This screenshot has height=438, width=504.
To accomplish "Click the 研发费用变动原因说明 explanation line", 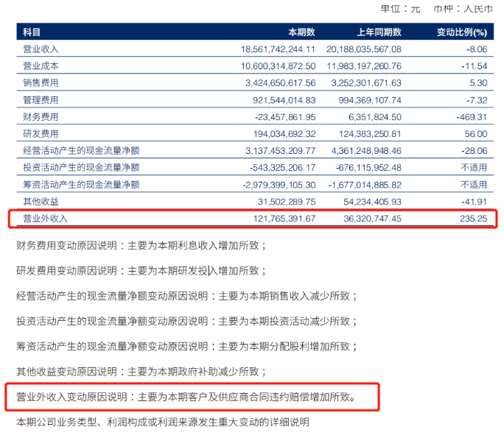I will coord(141,270).
